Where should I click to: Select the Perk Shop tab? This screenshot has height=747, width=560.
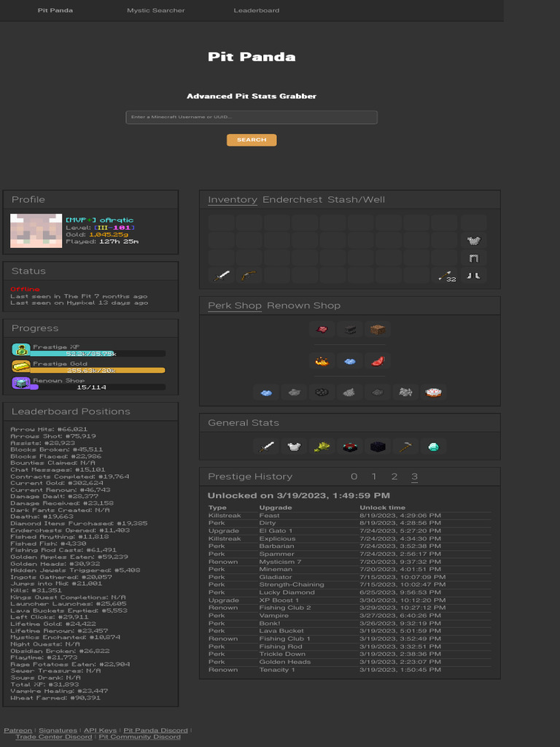(x=235, y=306)
